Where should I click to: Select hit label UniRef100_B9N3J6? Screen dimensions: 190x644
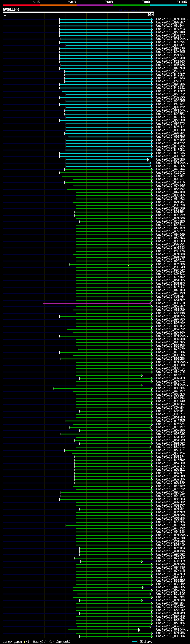tap(170, 48)
